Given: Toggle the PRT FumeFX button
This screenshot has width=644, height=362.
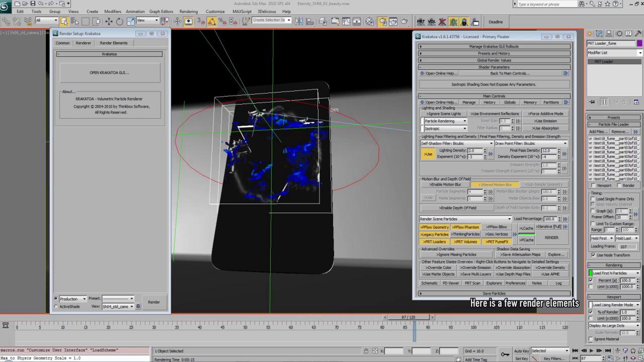Looking at the screenshot, I should click(x=497, y=242).
